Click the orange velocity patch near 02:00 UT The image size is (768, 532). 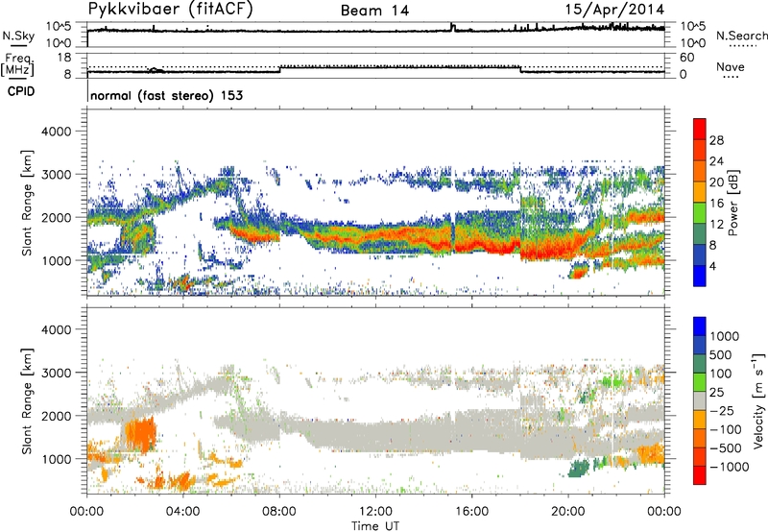pos(140,434)
